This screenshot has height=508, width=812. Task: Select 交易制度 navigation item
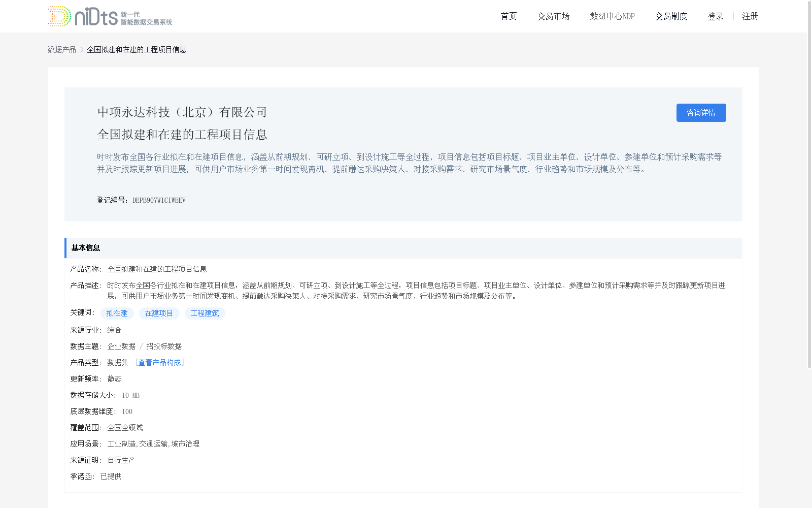(671, 16)
